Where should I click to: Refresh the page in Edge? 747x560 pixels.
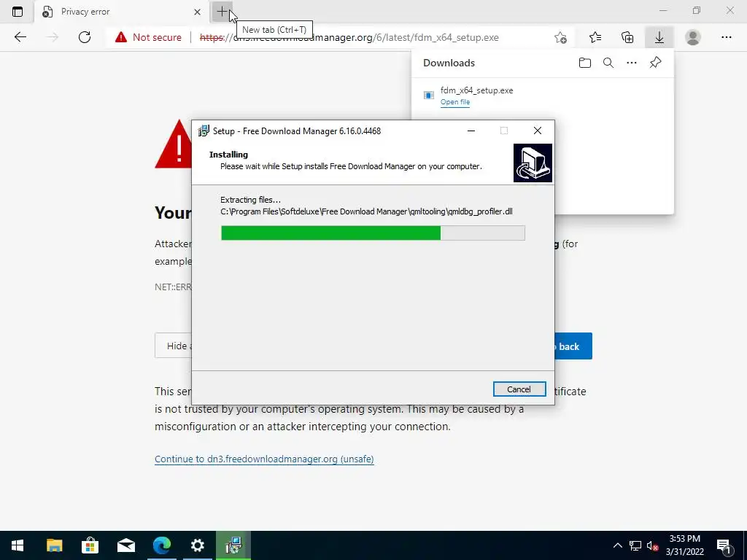tap(85, 37)
